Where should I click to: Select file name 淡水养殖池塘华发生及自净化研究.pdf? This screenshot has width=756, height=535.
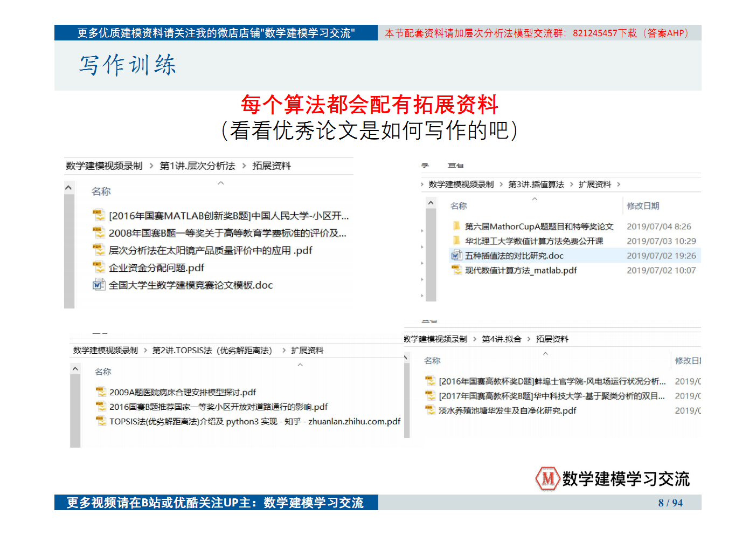(507, 410)
